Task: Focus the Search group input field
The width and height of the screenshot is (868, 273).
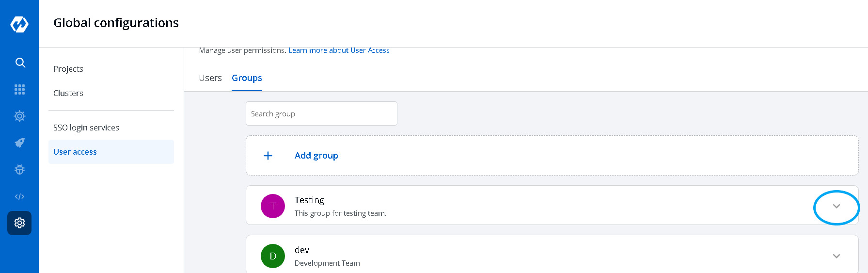Action: click(x=321, y=114)
